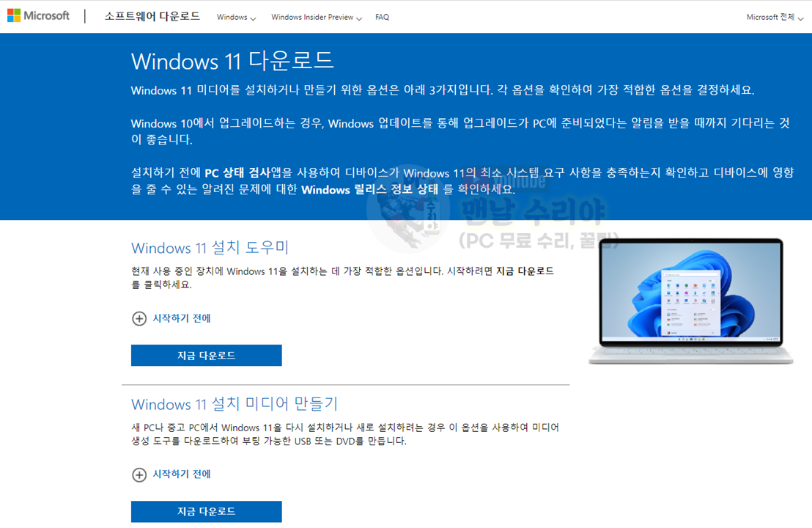Click the Windows 11 laptop image

click(x=691, y=301)
